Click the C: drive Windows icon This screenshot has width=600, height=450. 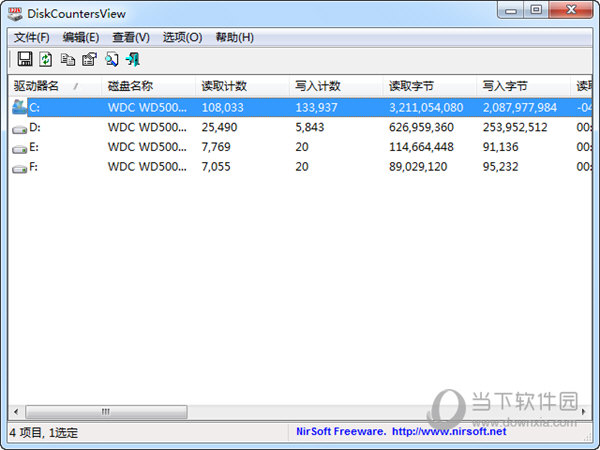click(19, 107)
